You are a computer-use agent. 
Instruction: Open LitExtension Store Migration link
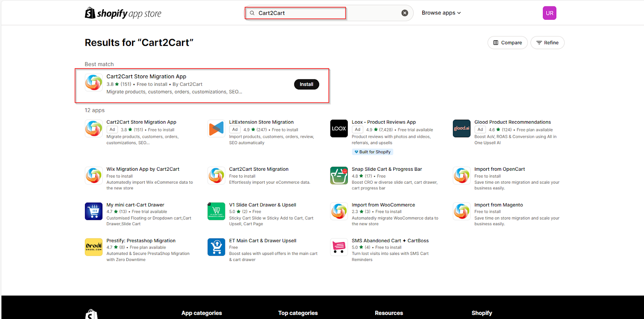click(x=261, y=122)
